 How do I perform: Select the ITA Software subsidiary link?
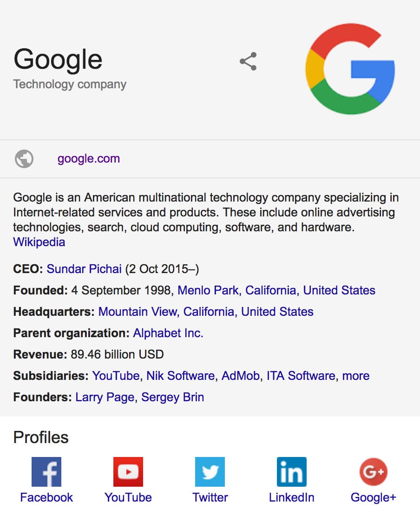tap(301, 376)
